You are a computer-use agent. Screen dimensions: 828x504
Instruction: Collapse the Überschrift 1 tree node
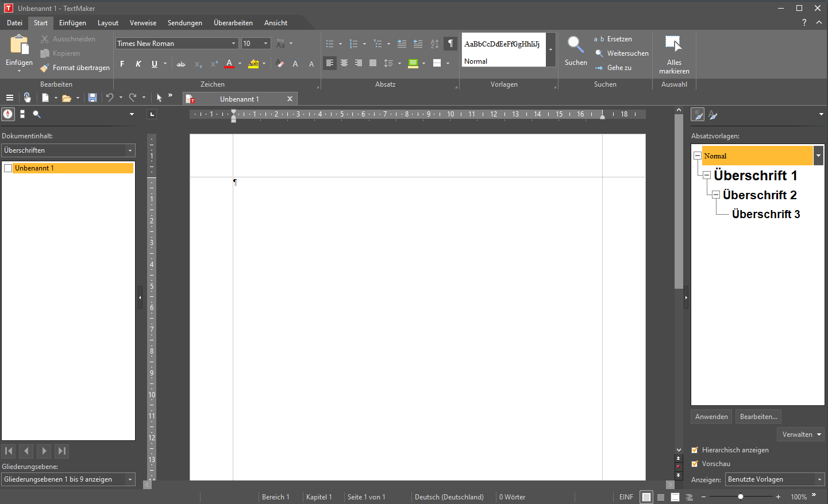(x=707, y=176)
